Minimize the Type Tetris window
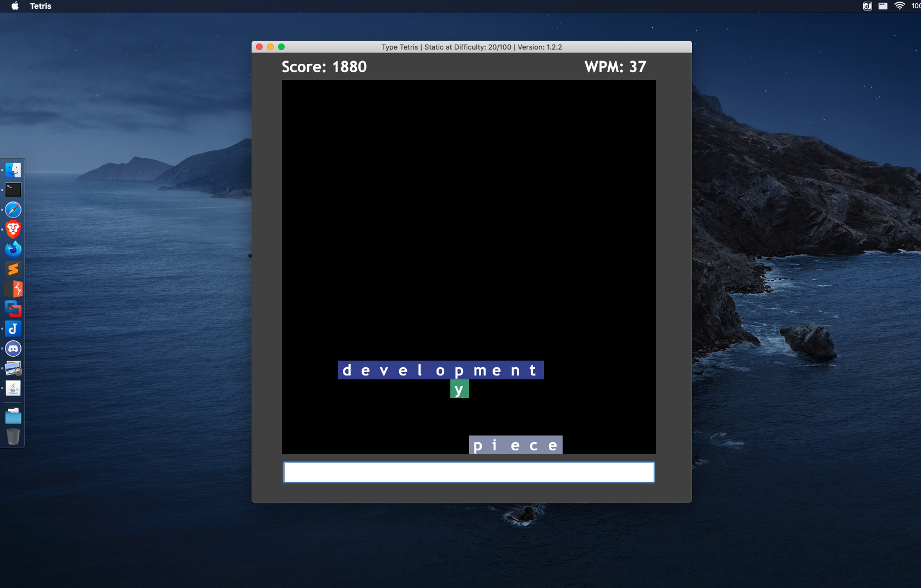The image size is (921, 588). (x=270, y=47)
